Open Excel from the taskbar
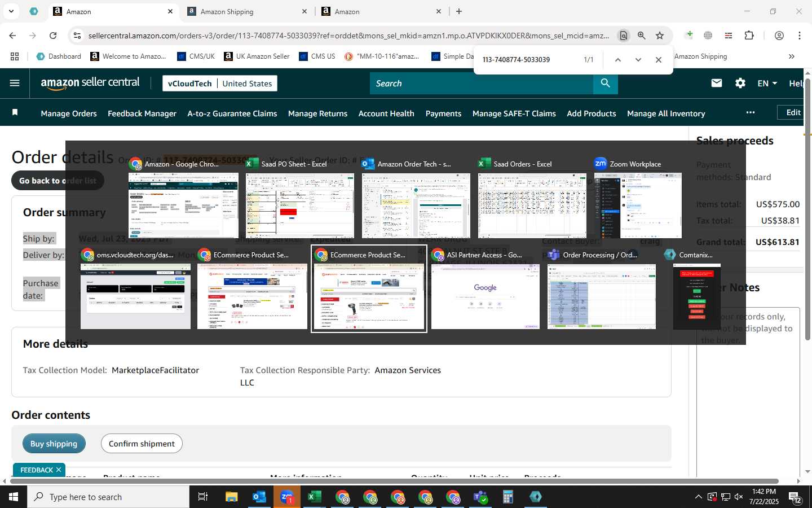 pos(315,497)
